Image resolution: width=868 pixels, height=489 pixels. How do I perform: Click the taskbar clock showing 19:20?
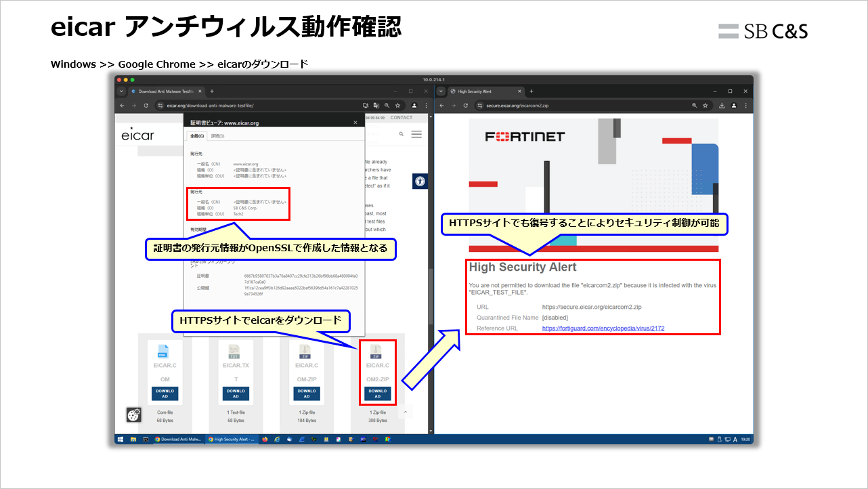pyautogui.click(x=745, y=440)
